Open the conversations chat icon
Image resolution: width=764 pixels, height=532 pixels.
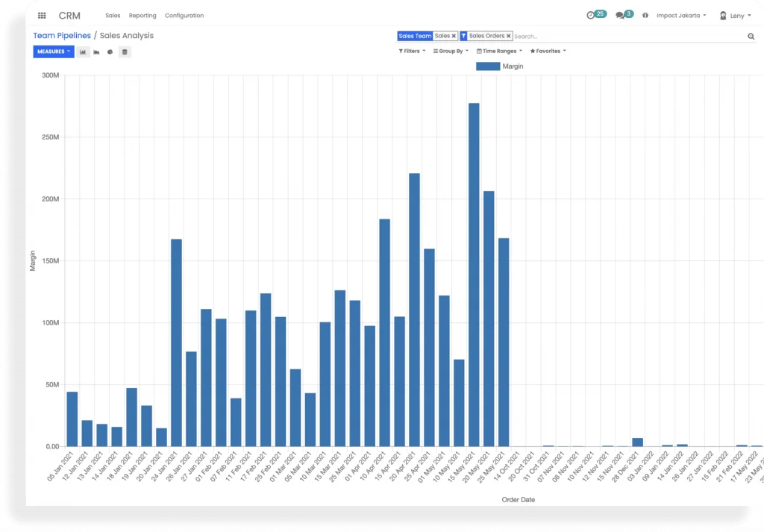tap(620, 16)
